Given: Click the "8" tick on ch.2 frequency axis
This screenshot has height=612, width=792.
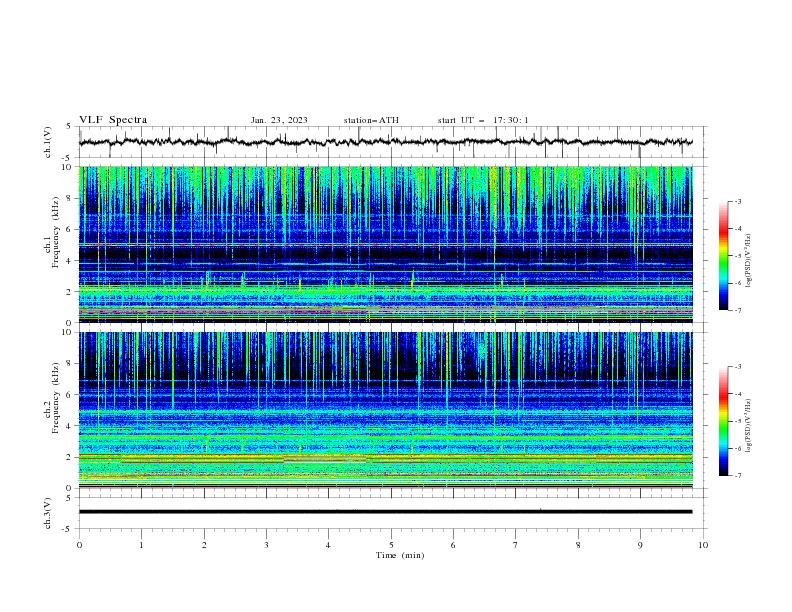Looking at the screenshot, I should [69, 364].
